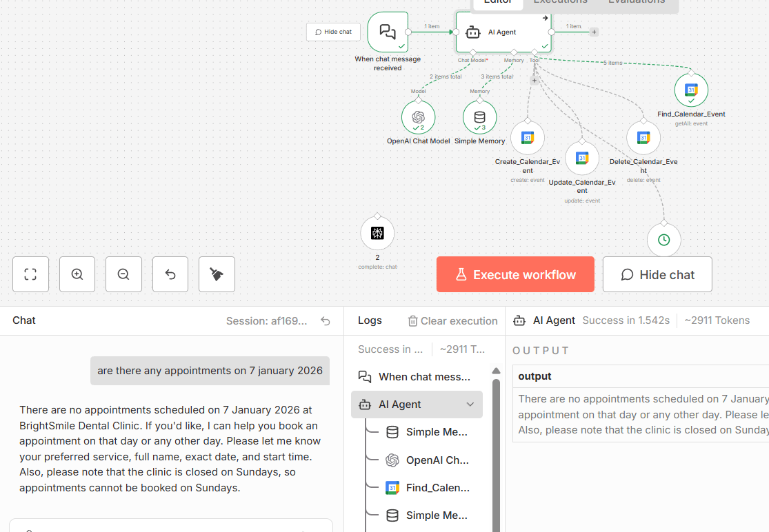Click the clock tool node

pos(663,240)
